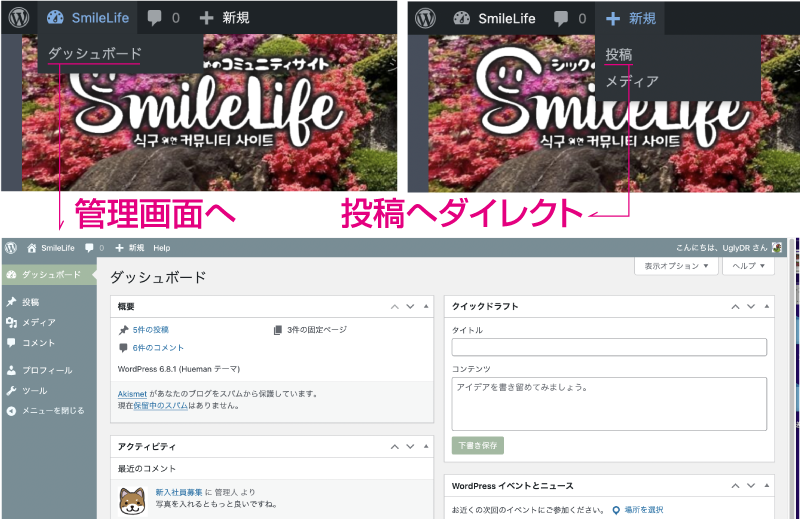
Task: Toggle the 概要 panel collapse triangle
Action: pos(427,306)
